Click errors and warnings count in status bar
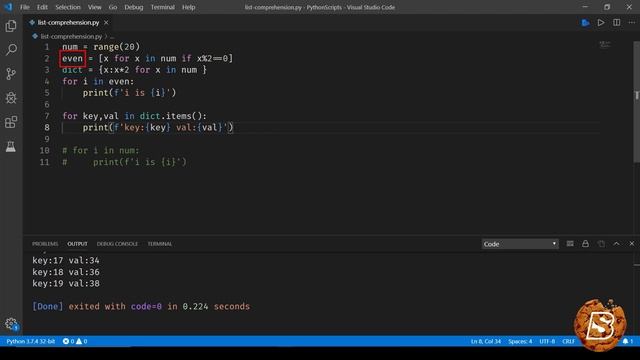Viewport: 640px width, 360px height. point(75,341)
